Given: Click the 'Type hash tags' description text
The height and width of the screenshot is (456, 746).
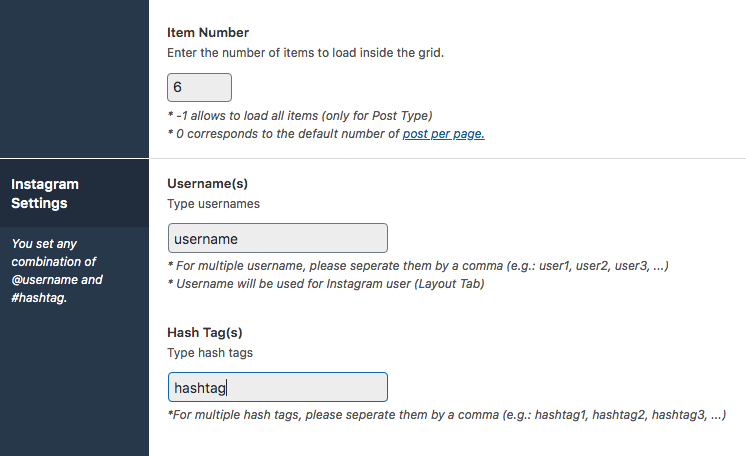Looking at the screenshot, I should (210, 353).
